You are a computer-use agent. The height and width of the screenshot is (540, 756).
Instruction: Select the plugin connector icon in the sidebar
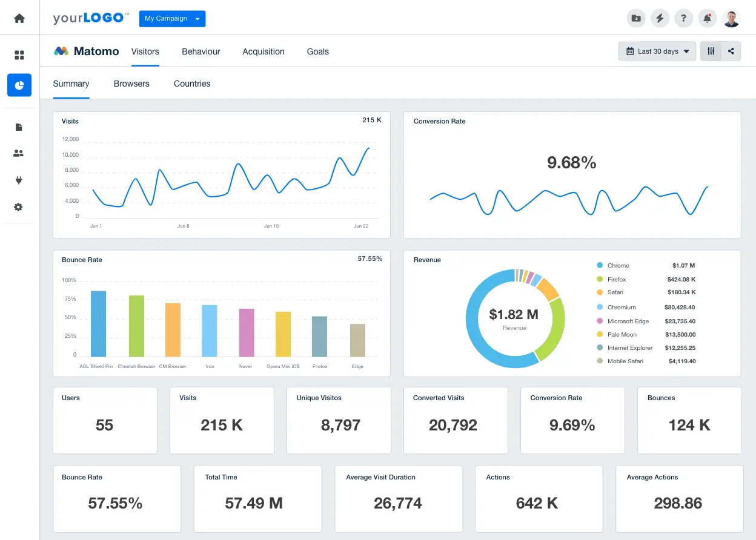[19, 180]
